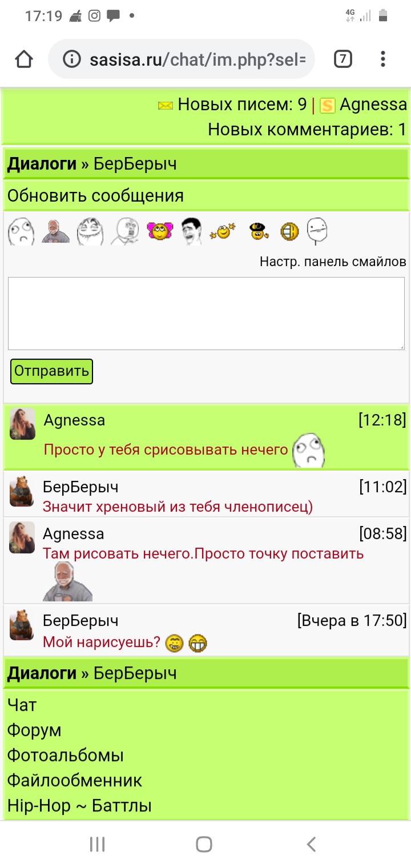The height and width of the screenshot is (868, 411).
Task: Focus the message text area
Action: [206, 314]
